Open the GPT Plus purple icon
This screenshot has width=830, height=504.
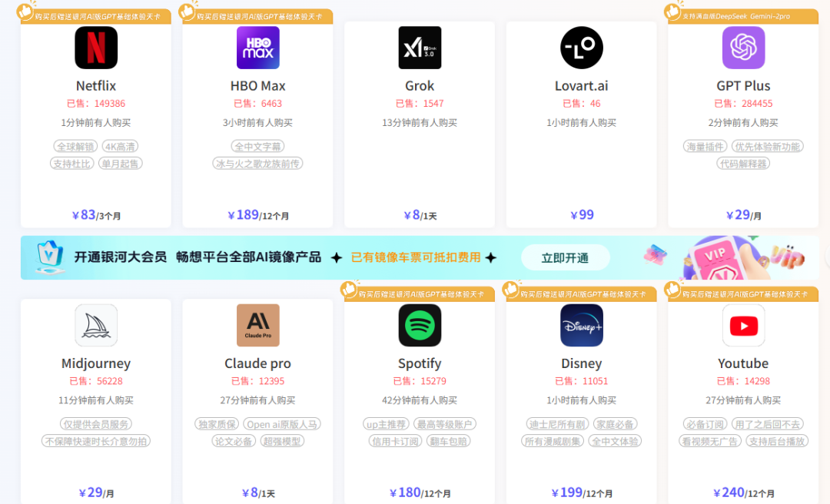click(x=743, y=48)
